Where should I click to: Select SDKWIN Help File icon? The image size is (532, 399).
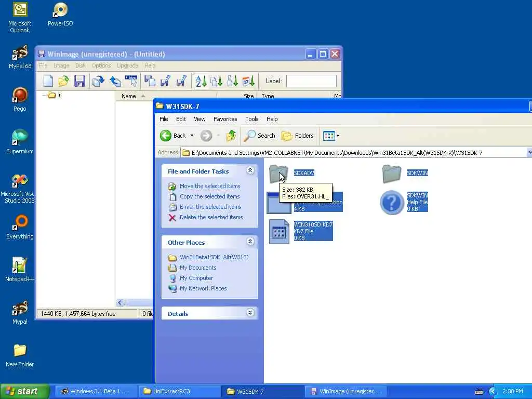(392, 203)
